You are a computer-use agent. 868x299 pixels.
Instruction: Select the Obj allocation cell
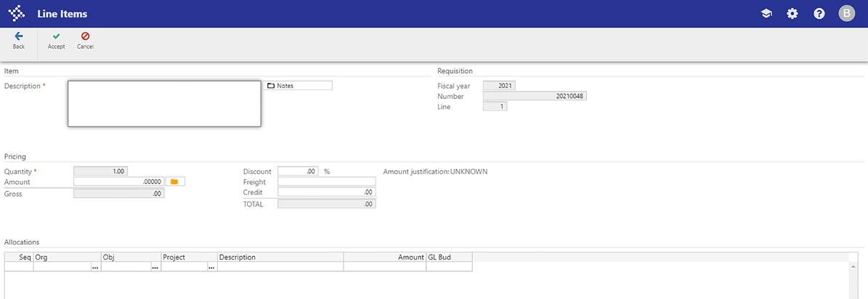126,267
